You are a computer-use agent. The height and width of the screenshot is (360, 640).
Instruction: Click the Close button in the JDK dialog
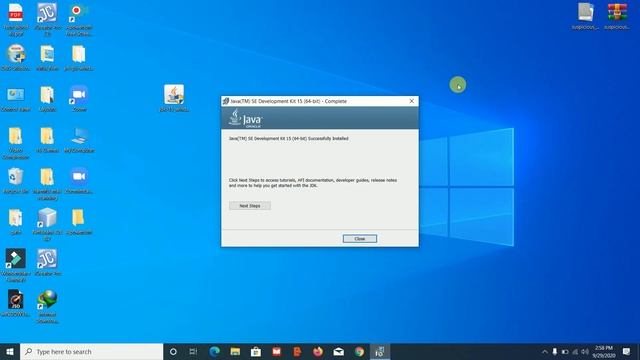click(x=360, y=239)
